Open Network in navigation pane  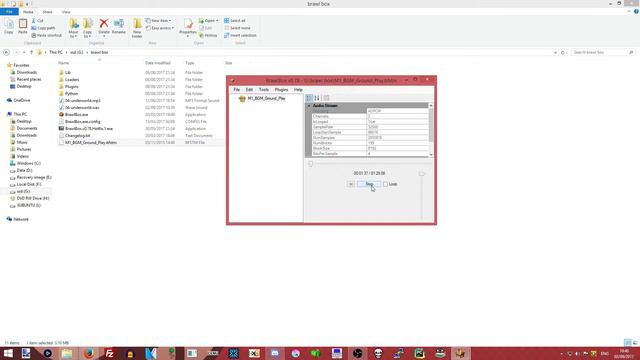click(x=21, y=219)
